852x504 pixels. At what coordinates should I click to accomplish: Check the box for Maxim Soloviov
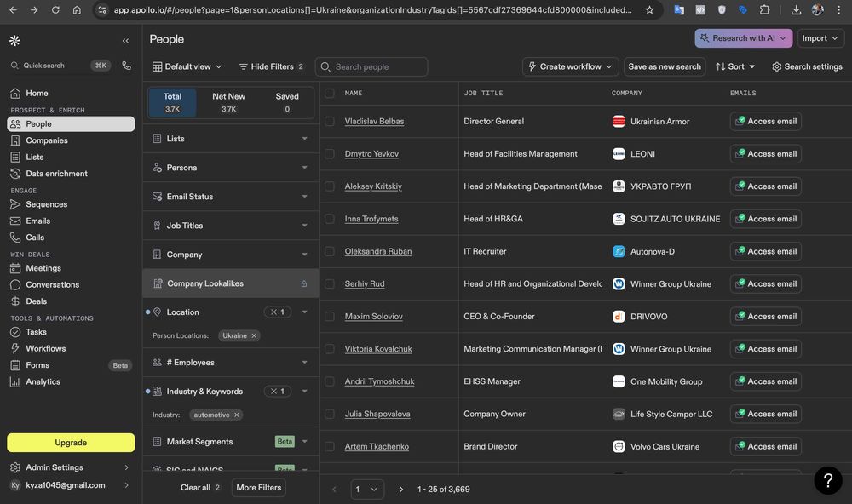pos(329,316)
